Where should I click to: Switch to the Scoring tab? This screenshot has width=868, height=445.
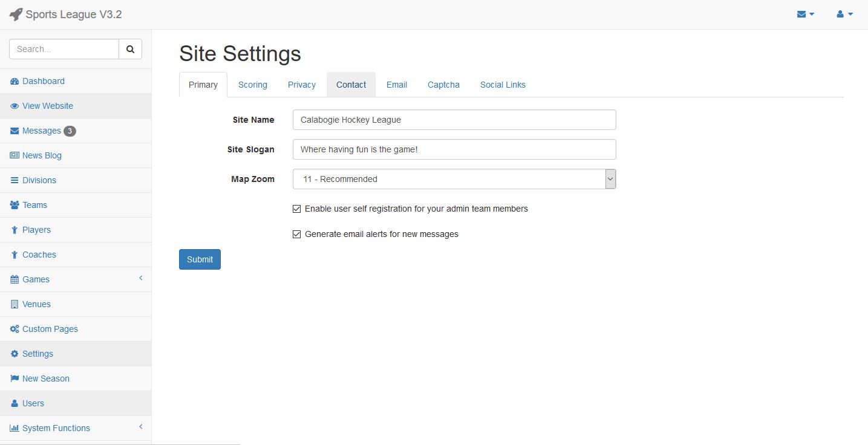(x=253, y=85)
